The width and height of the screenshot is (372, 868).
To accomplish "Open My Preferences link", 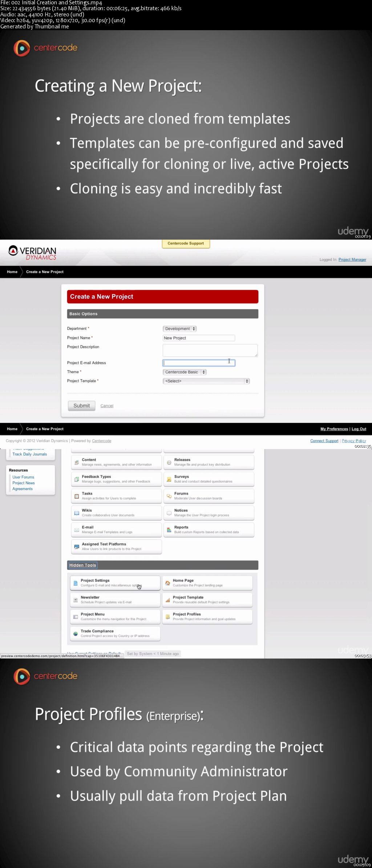I will (x=334, y=429).
